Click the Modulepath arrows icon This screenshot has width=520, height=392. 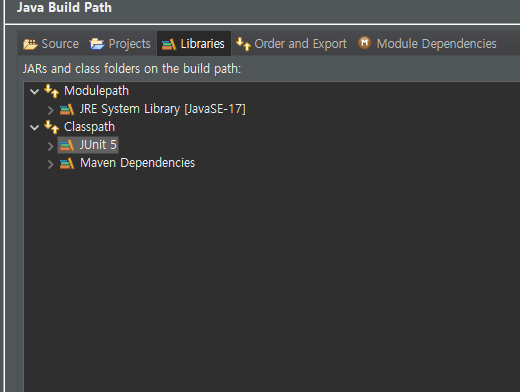[x=52, y=91]
